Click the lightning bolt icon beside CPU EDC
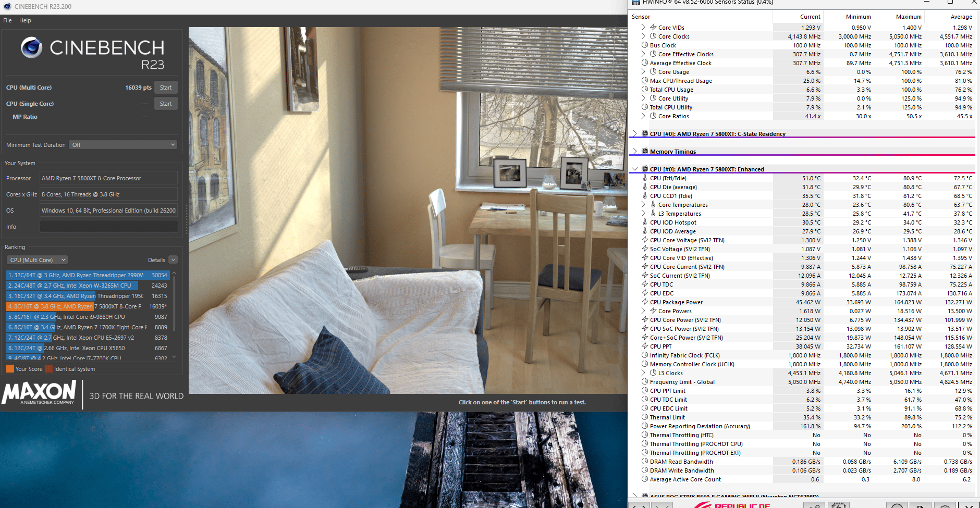The width and height of the screenshot is (980, 508). click(645, 293)
